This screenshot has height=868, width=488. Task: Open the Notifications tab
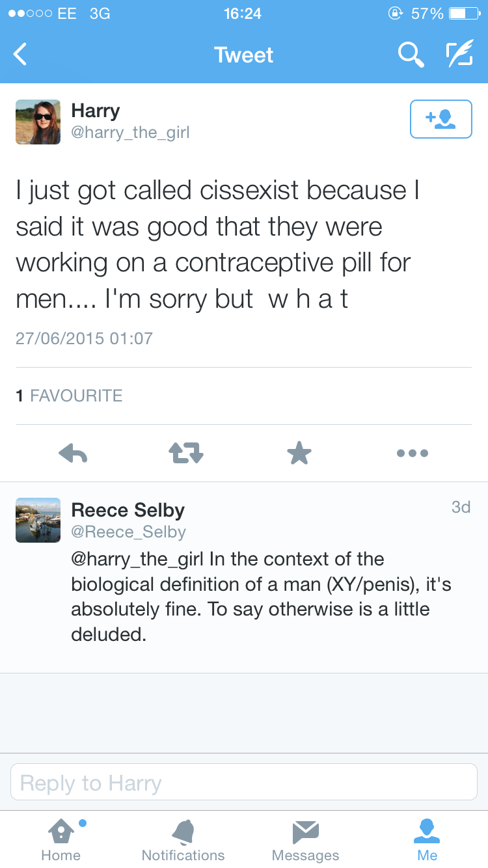pyautogui.click(x=183, y=840)
